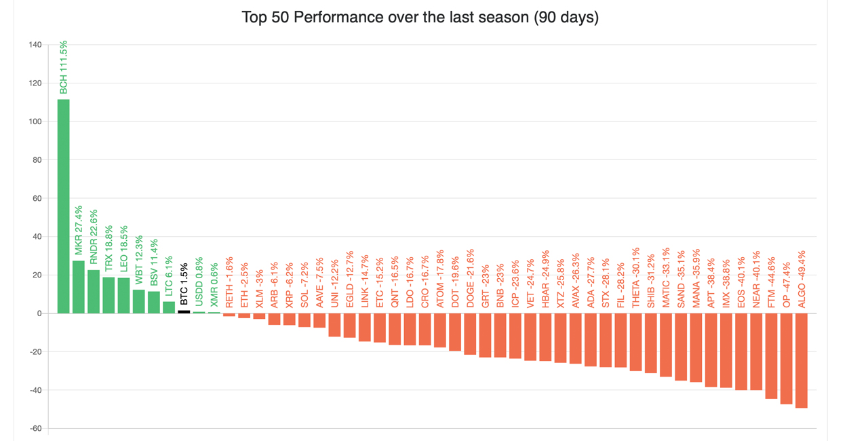Image resolution: width=868 pixels, height=441 pixels.
Task: Select the red ALGO -49.4% bar
Action: coord(802,360)
